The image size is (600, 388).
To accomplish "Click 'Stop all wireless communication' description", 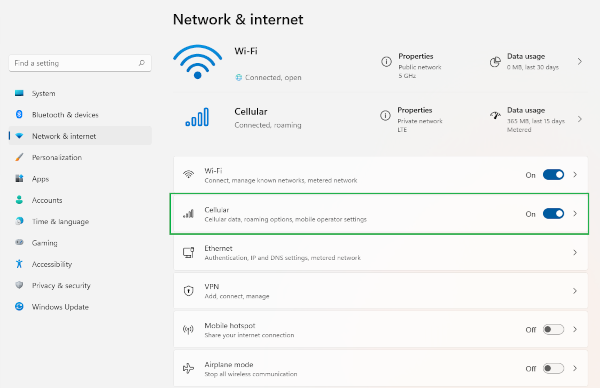I will pos(251,374).
